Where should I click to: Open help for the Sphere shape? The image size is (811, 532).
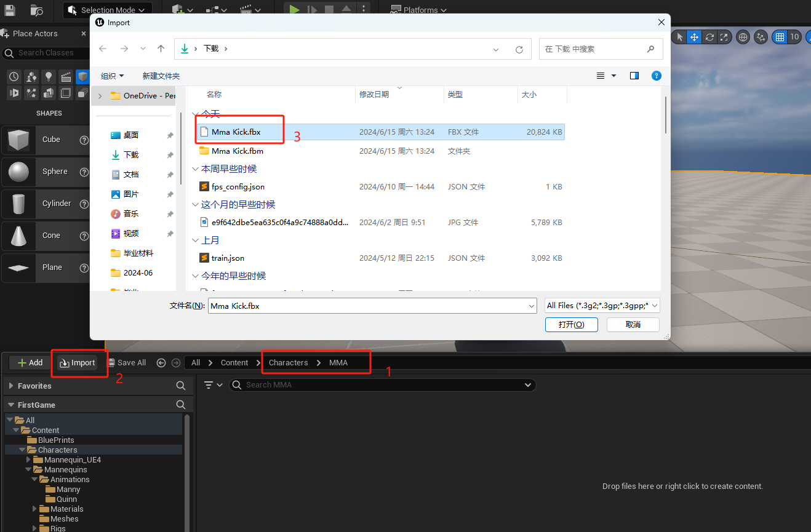tap(84, 172)
